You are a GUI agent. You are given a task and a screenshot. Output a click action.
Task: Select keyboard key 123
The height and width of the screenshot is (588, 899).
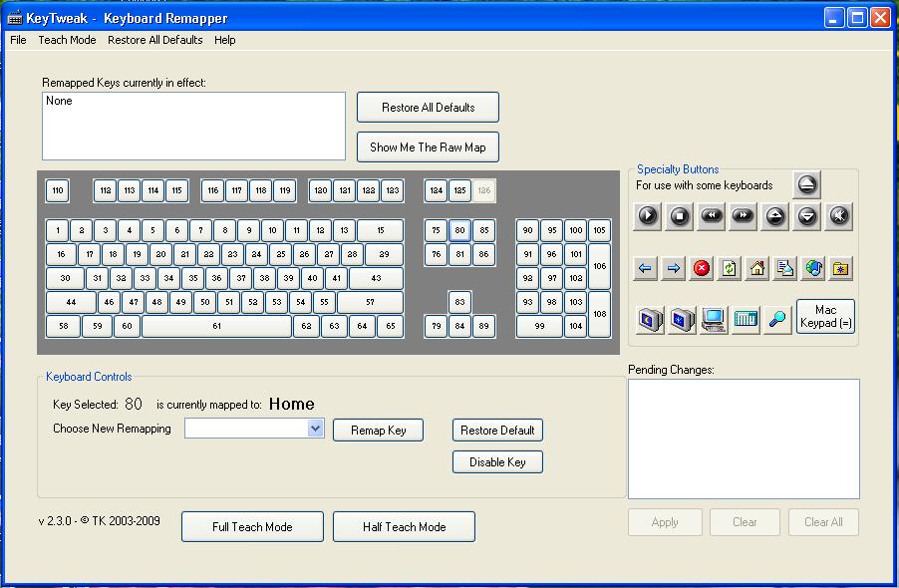(x=392, y=190)
